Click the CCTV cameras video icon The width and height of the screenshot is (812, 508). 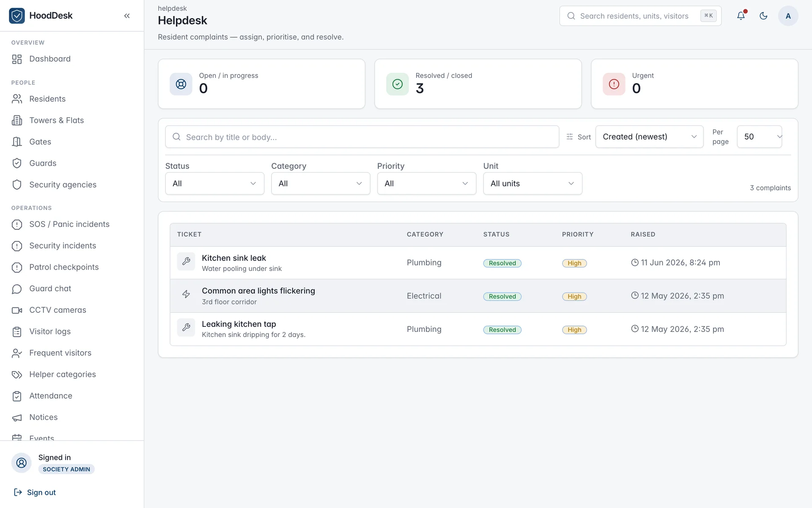pos(17,310)
